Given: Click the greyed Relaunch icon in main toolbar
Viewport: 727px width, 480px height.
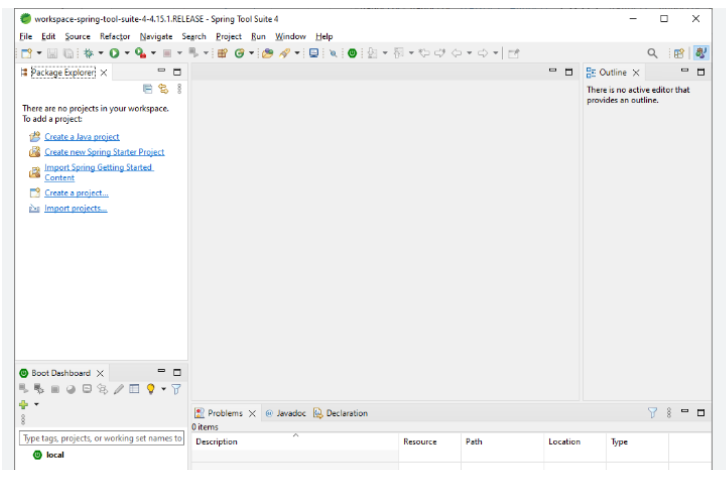Looking at the screenshot, I should [x=194, y=53].
